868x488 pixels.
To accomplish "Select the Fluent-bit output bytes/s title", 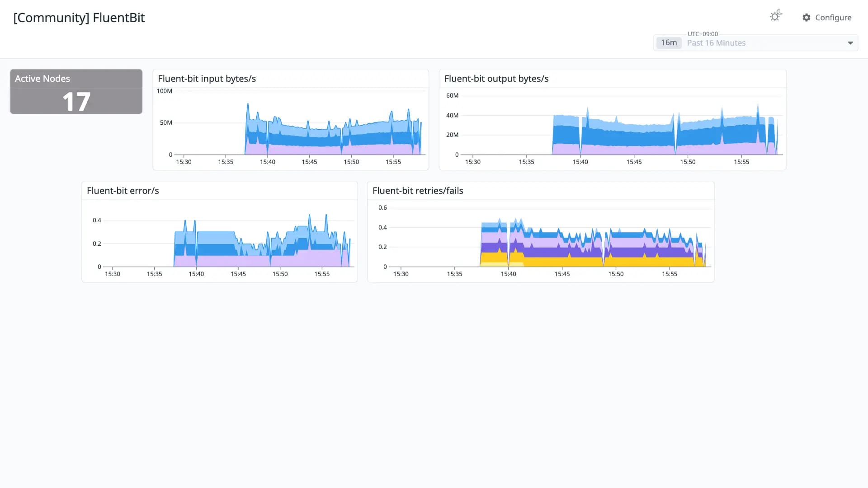I will (x=496, y=79).
